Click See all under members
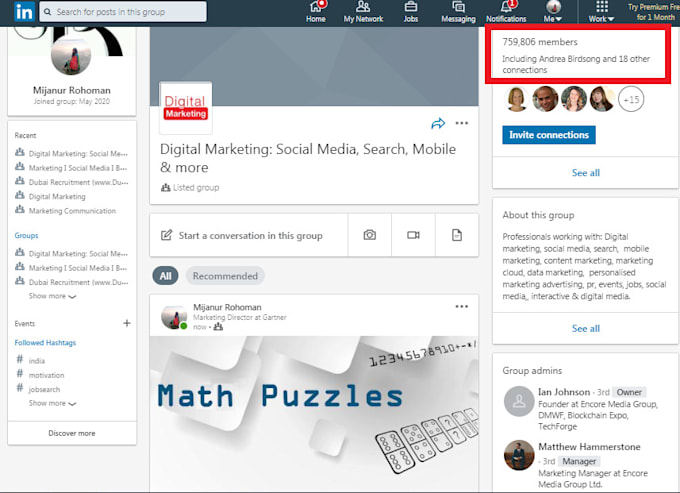680x493 pixels. (x=585, y=173)
